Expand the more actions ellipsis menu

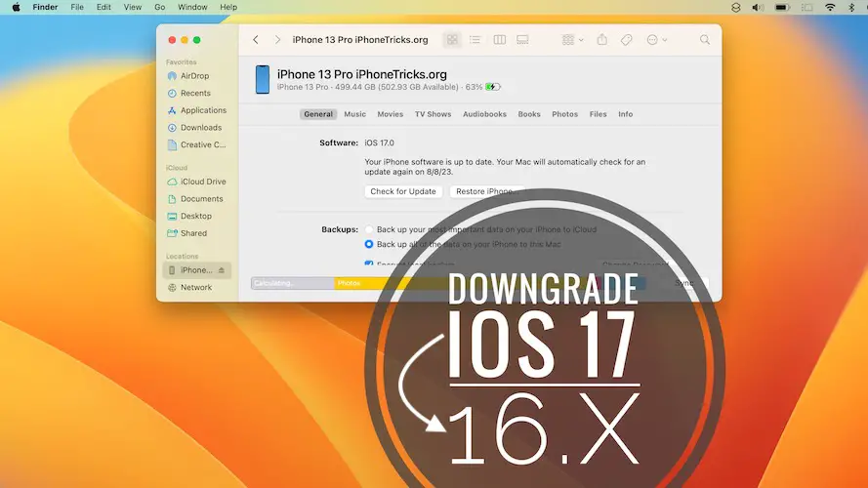tap(655, 40)
